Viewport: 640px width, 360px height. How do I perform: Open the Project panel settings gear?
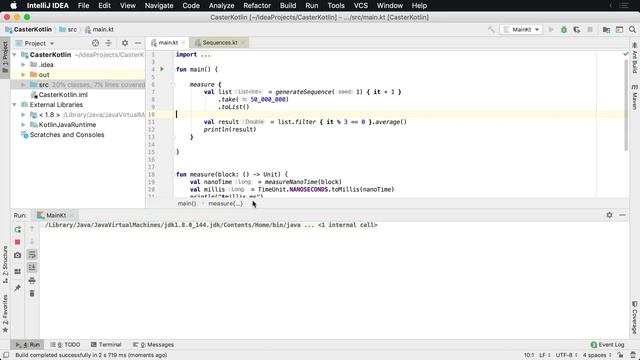(x=125, y=43)
